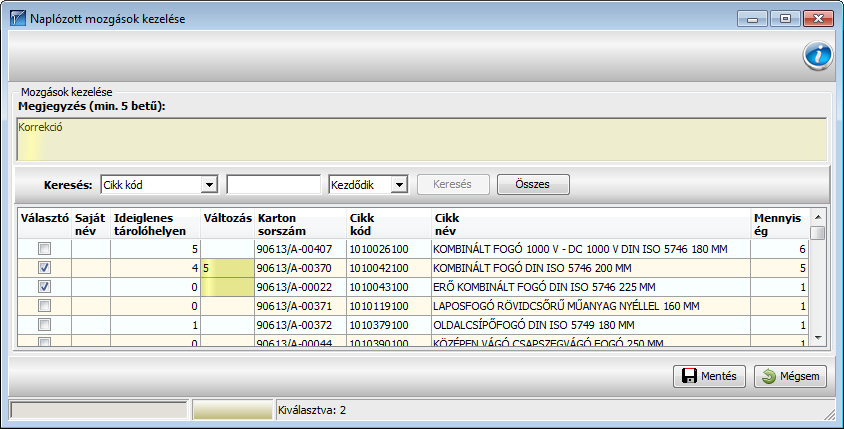The width and height of the screenshot is (844, 429).
Task: Click the Megjegyzés note text area
Action: click(x=421, y=139)
